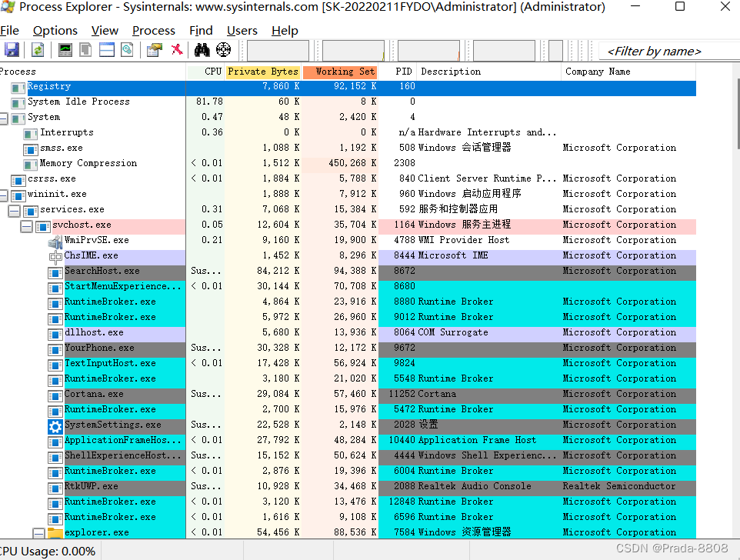Open the Users menu

[x=242, y=31]
